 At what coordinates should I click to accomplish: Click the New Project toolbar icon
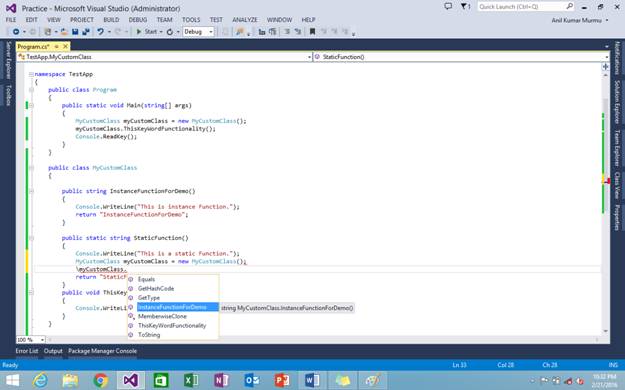coord(47,32)
